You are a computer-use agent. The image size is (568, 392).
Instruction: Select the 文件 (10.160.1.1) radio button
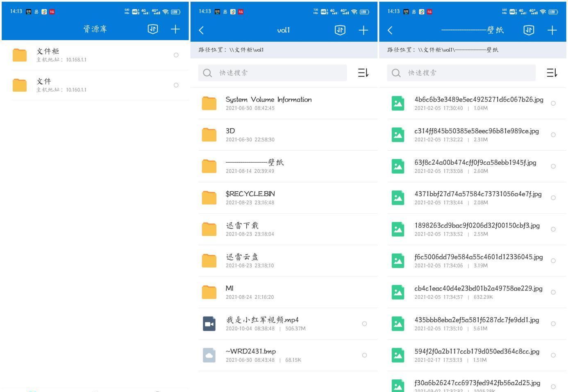pyautogui.click(x=176, y=85)
